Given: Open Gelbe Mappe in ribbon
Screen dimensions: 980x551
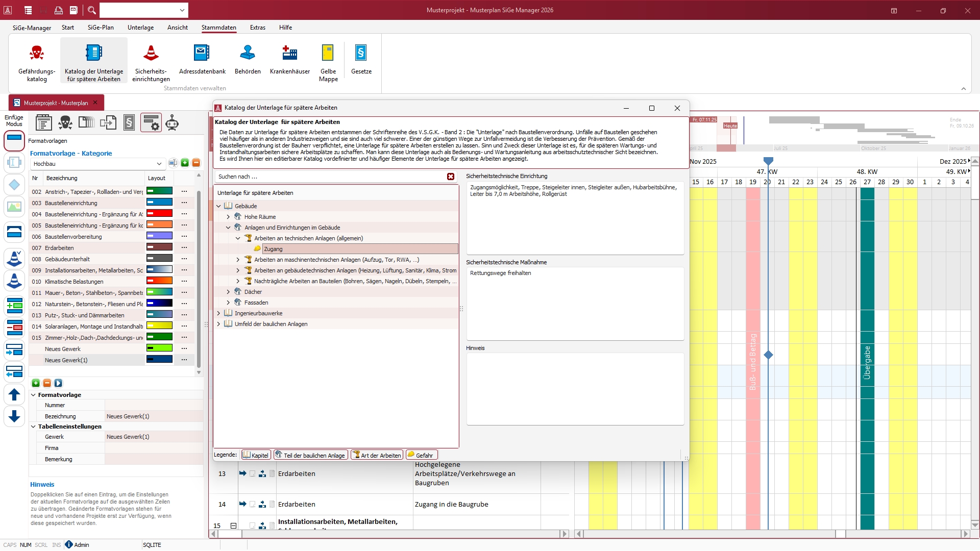Looking at the screenshot, I should pos(328,61).
